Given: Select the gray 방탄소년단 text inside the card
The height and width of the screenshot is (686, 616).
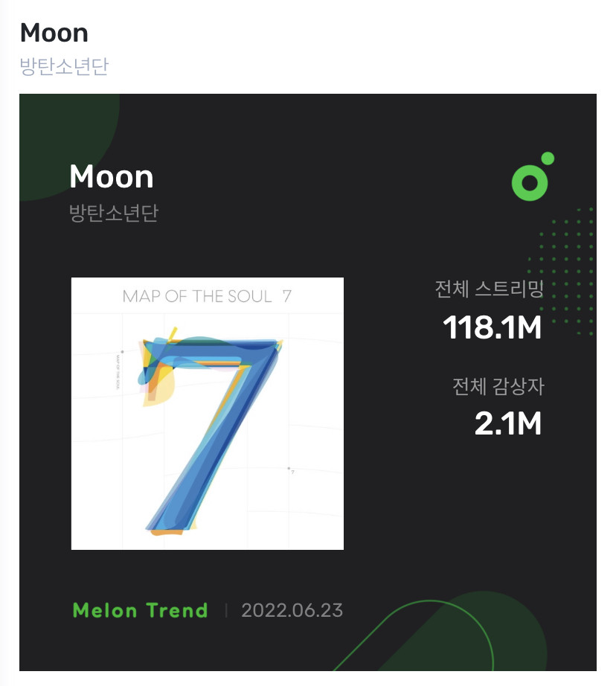Looking at the screenshot, I should pos(114,213).
